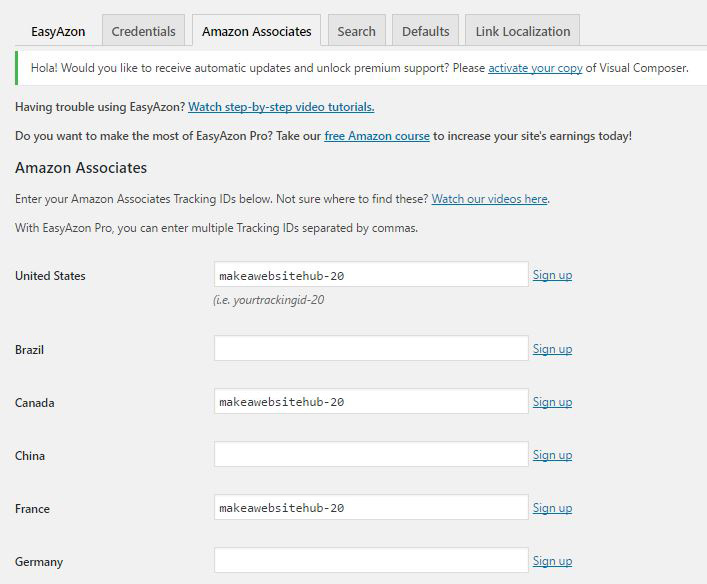Click the empty Germany tracking ID field
The image size is (707, 584).
[x=371, y=560]
